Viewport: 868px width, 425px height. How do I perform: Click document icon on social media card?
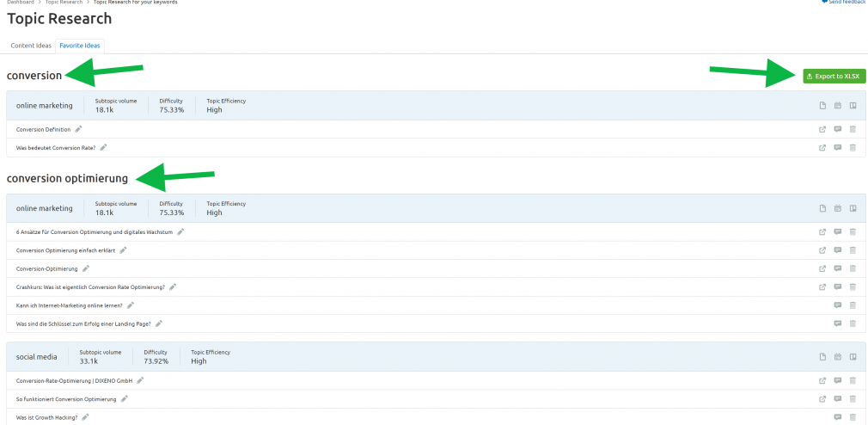[x=822, y=356]
